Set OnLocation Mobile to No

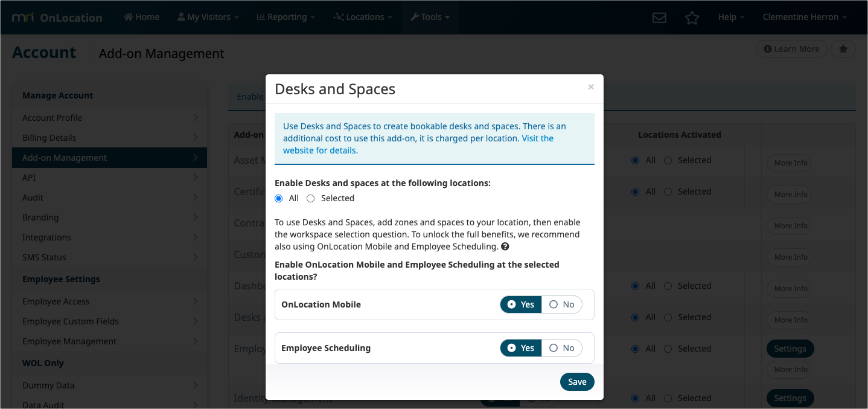562,304
